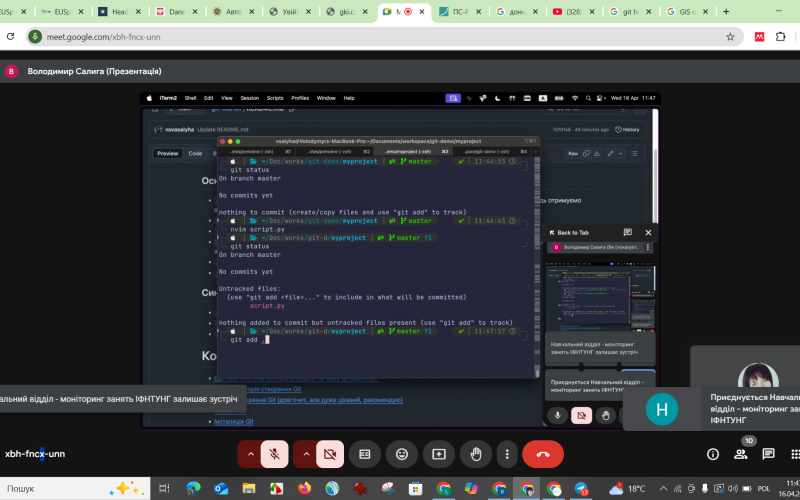Open Microsoft Edge from the taskbar

[x=193, y=489]
